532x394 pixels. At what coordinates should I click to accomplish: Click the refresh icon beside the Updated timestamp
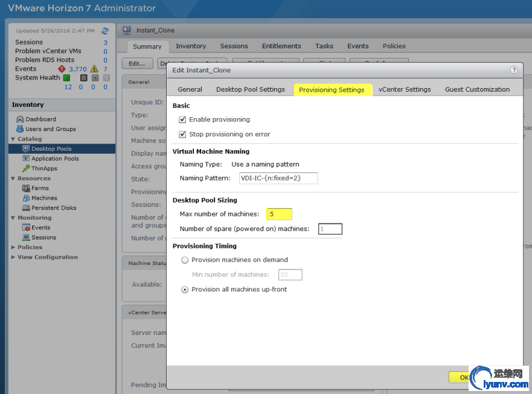[105, 31]
